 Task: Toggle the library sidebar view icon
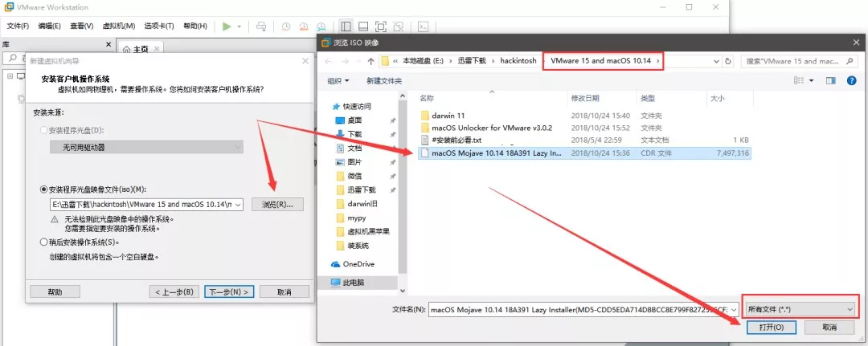(346, 26)
